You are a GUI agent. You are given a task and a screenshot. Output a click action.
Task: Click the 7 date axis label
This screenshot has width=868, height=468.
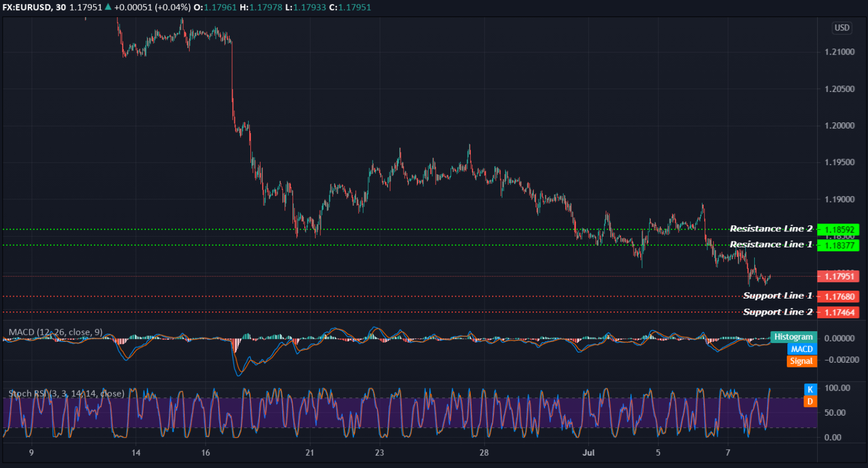coord(728,453)
